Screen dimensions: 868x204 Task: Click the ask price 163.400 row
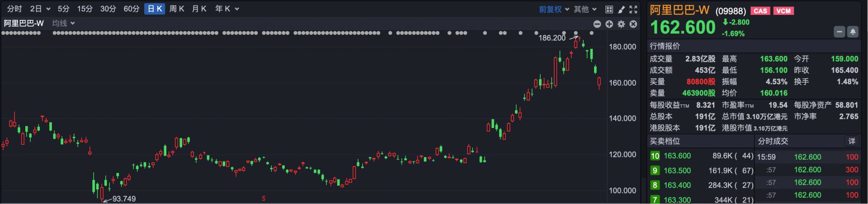click(x=702, y=185)
